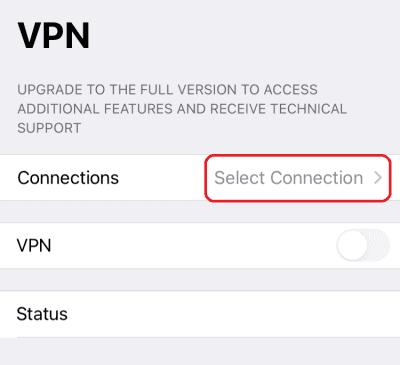Click the word Connection in highlighted field
400x365 pixels.
point(317,178)
